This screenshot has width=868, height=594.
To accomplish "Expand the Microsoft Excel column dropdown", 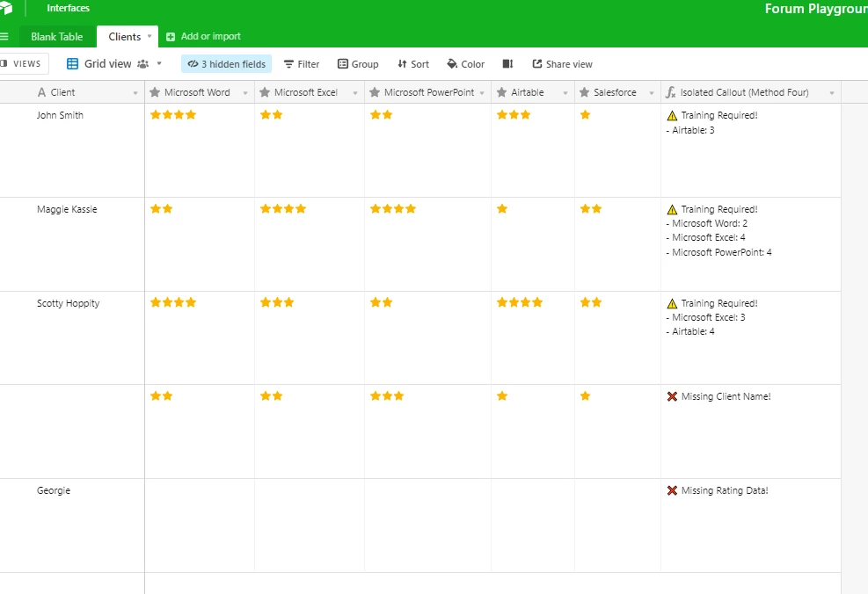I will [x=355, y=93].
